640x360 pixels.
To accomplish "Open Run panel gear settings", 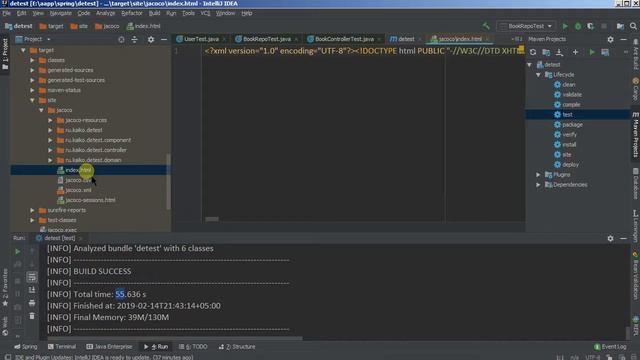I will coord(610,238).
